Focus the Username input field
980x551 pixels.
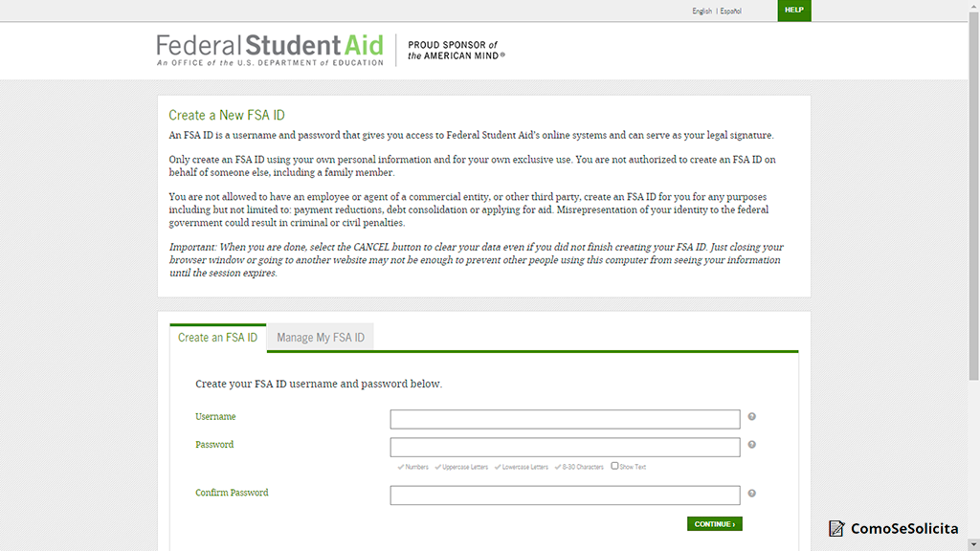(565, 419)
